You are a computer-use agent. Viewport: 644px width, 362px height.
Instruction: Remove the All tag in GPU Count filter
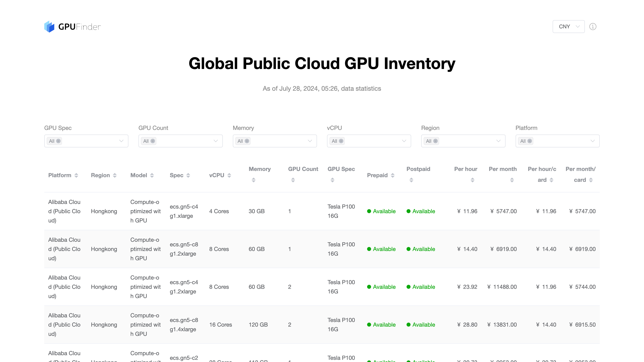[x=153, y=141]
